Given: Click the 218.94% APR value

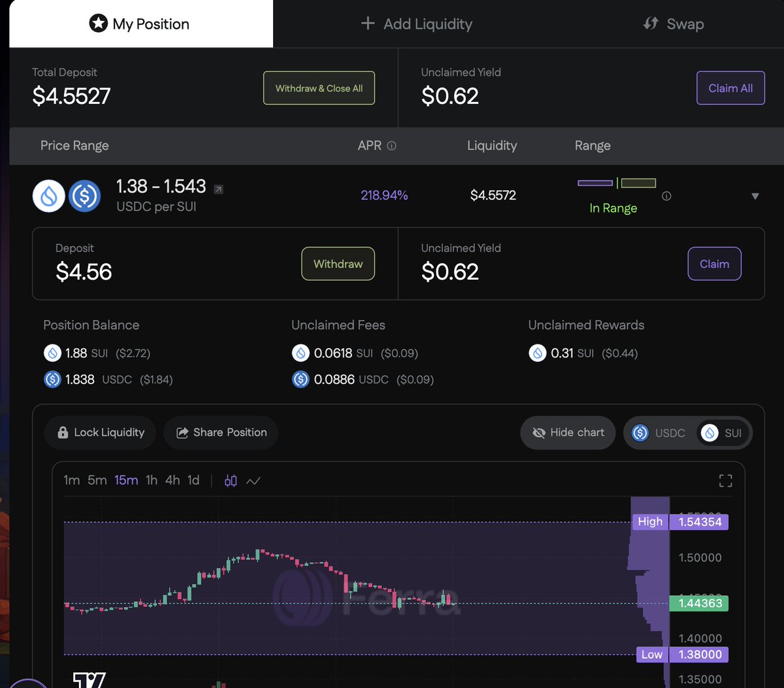Looking at the screenshot, I should [x=384, y=195].
